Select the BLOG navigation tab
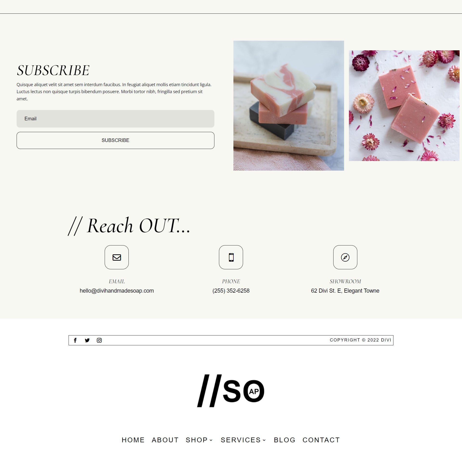 [x=284, y=440]
